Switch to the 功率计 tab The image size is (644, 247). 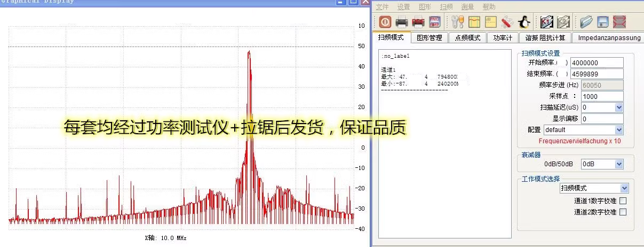coord(502,38)
